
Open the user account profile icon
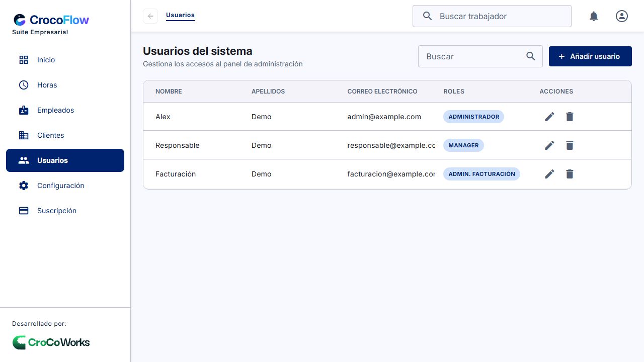[x=622, y=16]
